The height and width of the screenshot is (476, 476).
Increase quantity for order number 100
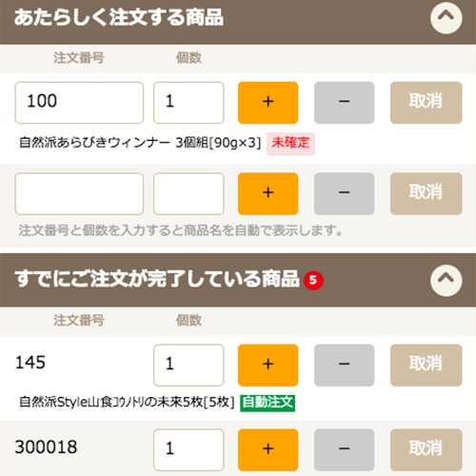point(268,103)
